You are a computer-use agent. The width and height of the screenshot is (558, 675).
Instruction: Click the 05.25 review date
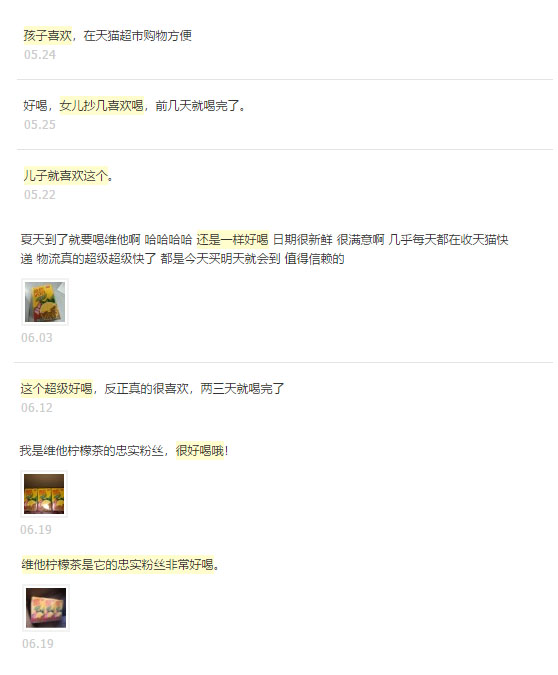point(40,125)
